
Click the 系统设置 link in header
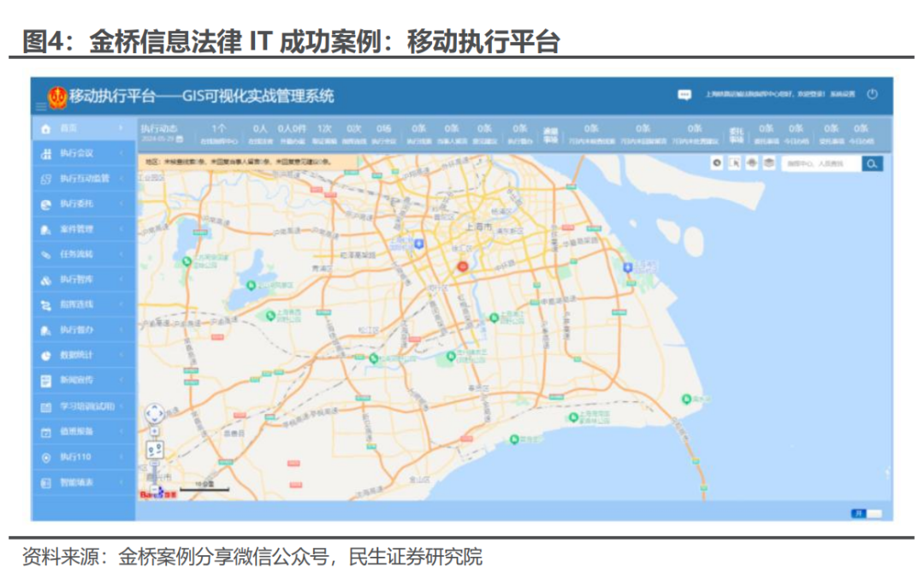pyautogui.click(x=842, y=94)
